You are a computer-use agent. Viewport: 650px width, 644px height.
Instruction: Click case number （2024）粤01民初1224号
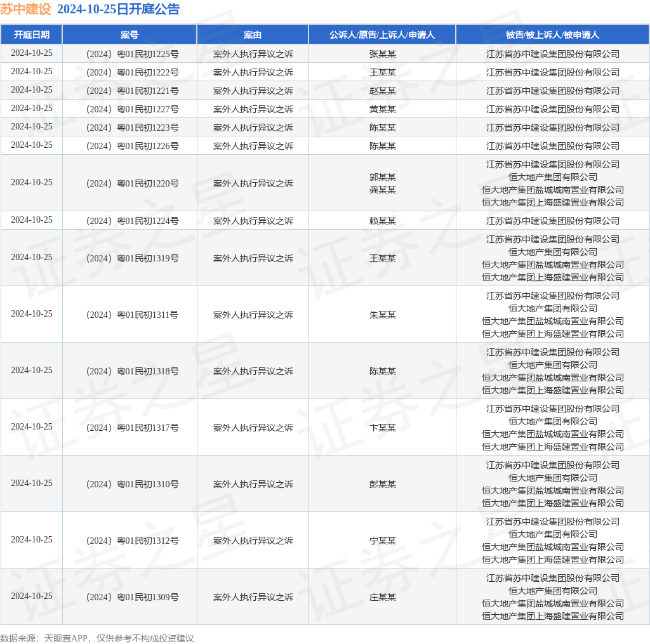(x=132, y=221)
